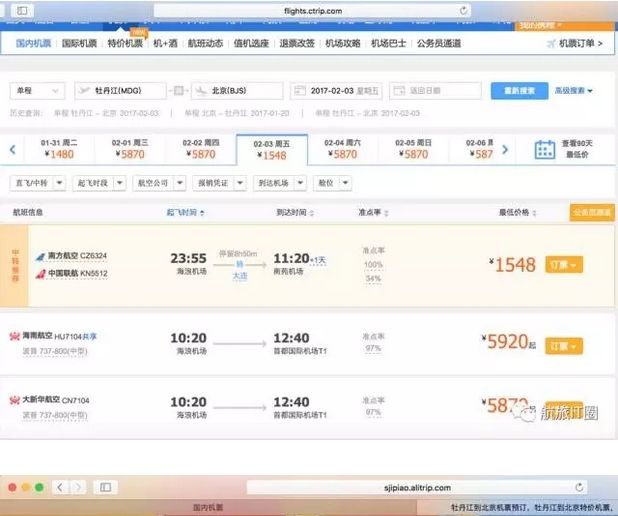618x516 pixels.
Task: Reload the flights.ctrip.com page
Action: pyautogui.click(x=464, y=11)
